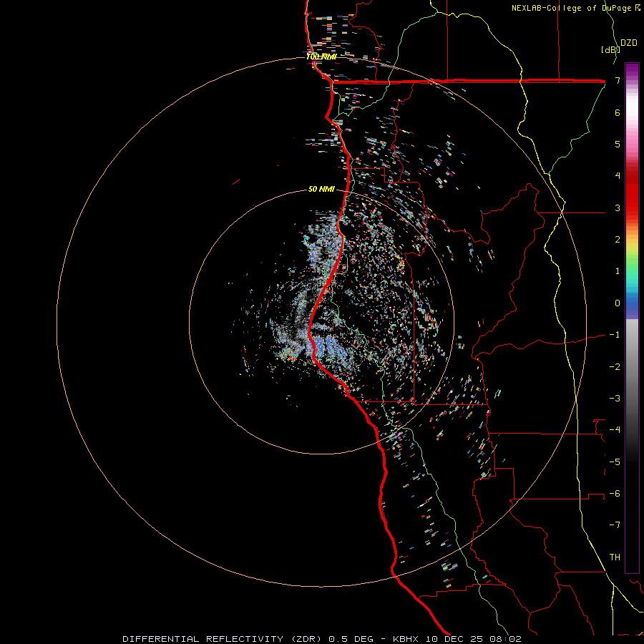The width and height of the screenshot is (644, 644).
Task: Click the [dB] unit label
Action: click(x=610, y=49)
